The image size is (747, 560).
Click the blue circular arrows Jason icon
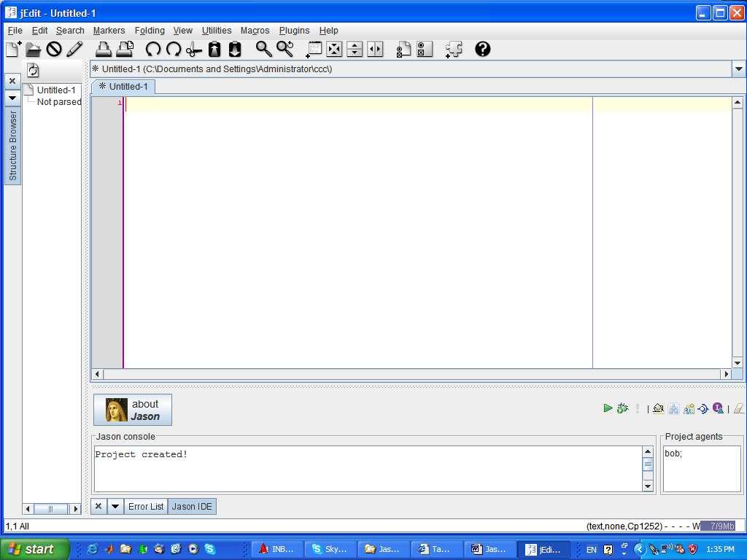[703, 408]
